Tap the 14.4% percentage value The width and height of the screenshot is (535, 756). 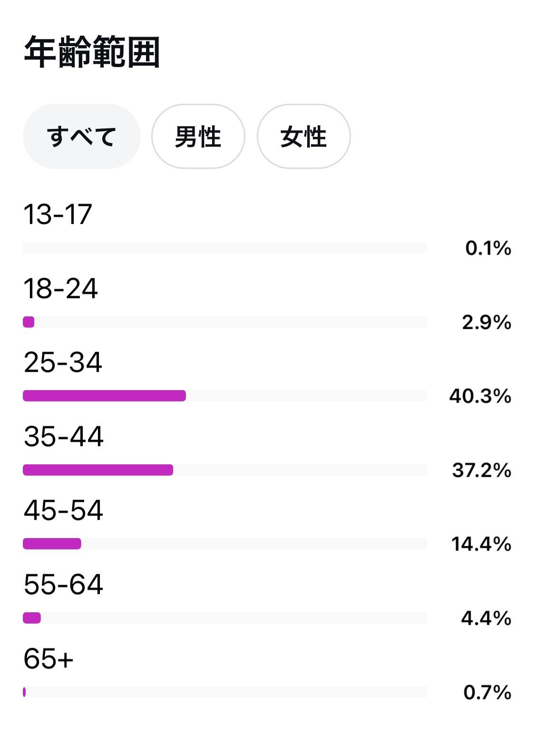[x=481, y=544]
